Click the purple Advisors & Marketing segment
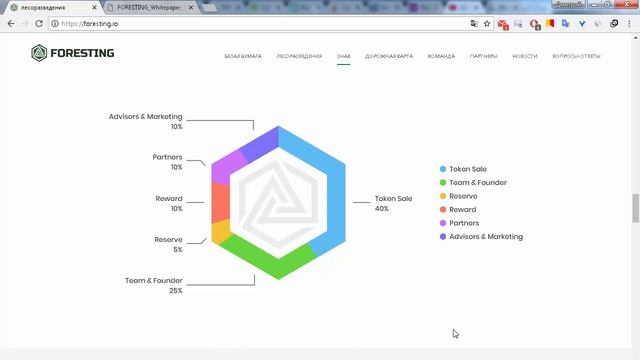This screenshot has height=360, width=640. tap(261, 144)
